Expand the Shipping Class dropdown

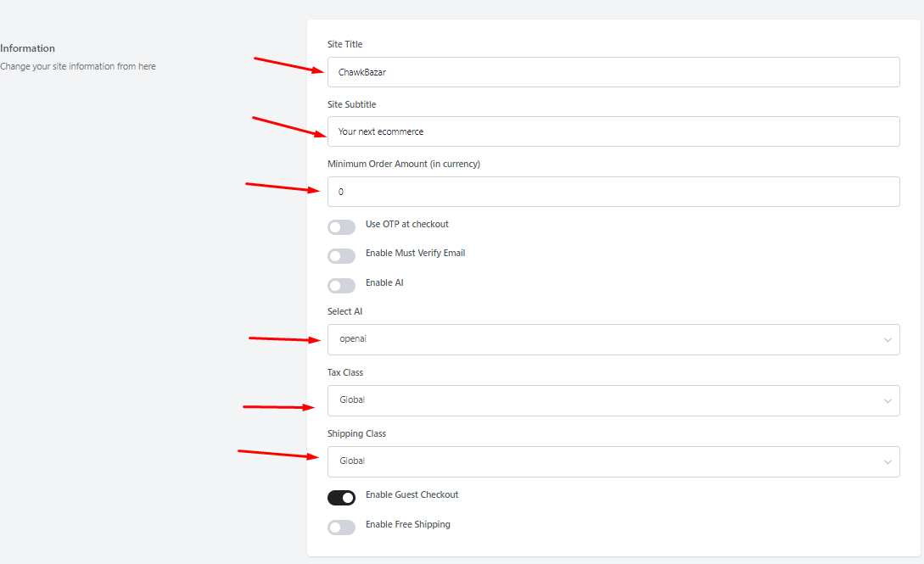[613, 461]
